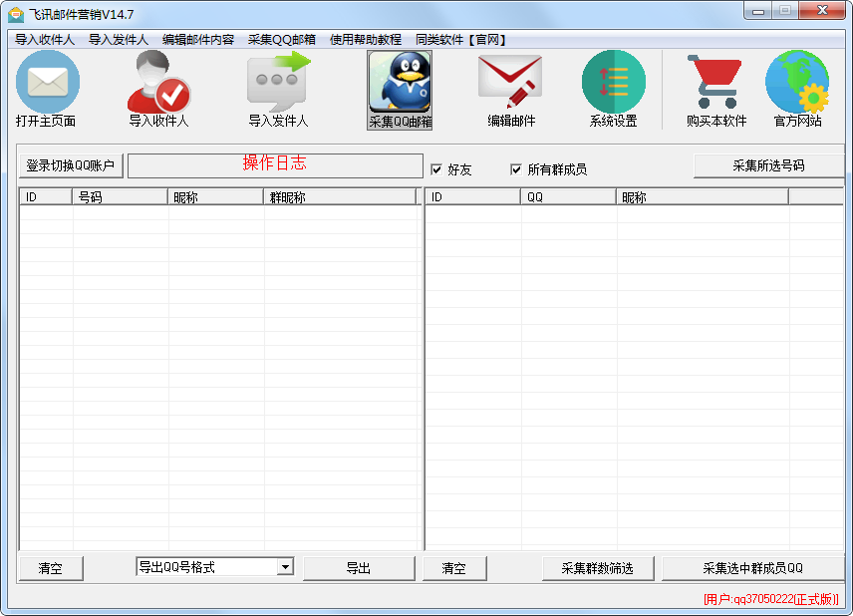Open the 使用帮助教程 menu
This screenshot has width=853, height=616.
pyautogui.click(x=366, y=40)
